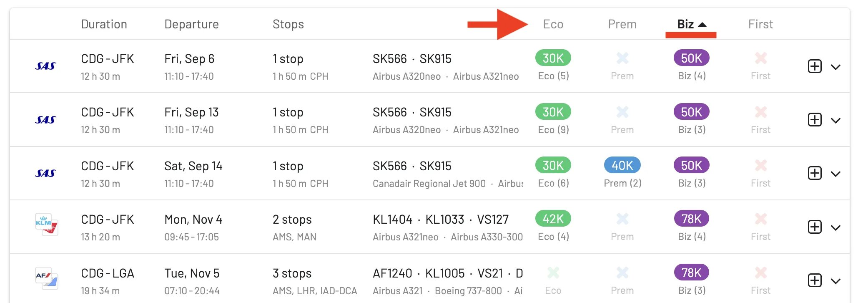This screenshot has height=303, width=868.
Task: Sort results by Biz column header
Action: (x=691, y=24)
